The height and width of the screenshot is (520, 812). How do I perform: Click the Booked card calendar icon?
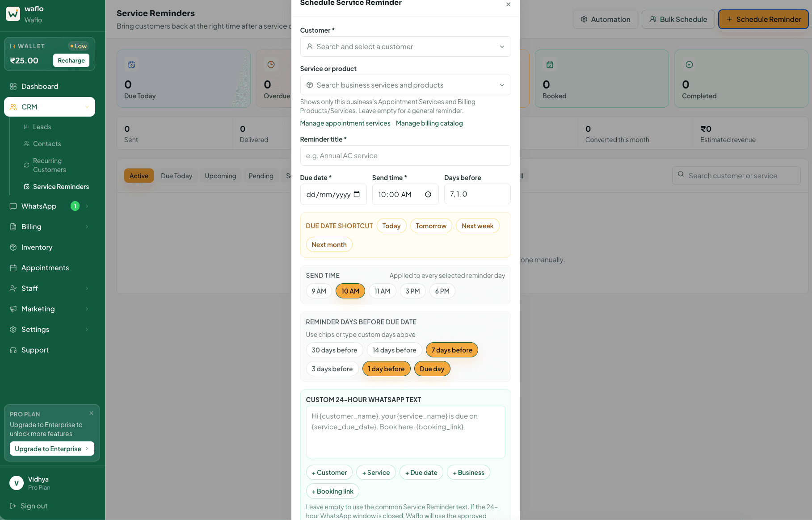tap(550, 65)
